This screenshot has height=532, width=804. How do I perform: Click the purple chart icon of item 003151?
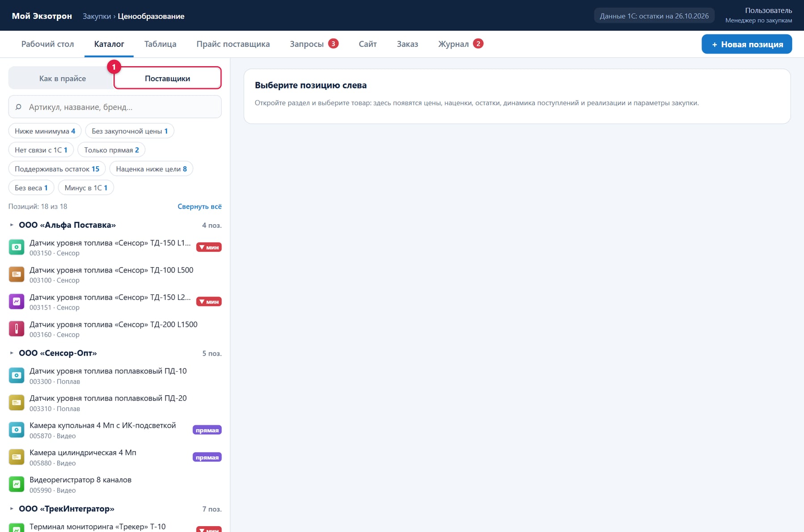coord(17,302)
